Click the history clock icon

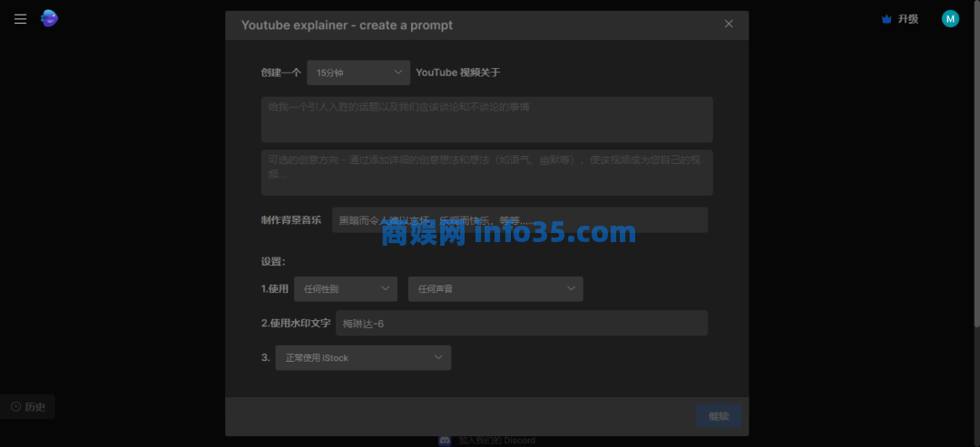point(16,407)
